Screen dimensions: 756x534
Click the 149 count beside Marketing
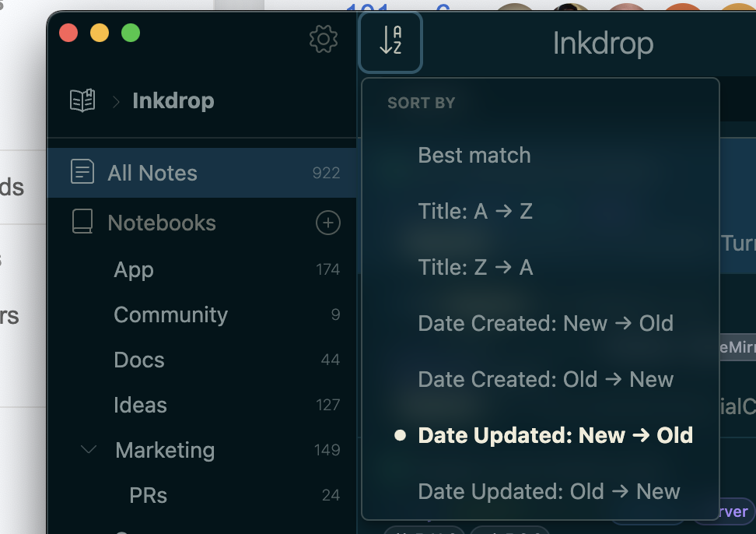click(x=327, y=450)
